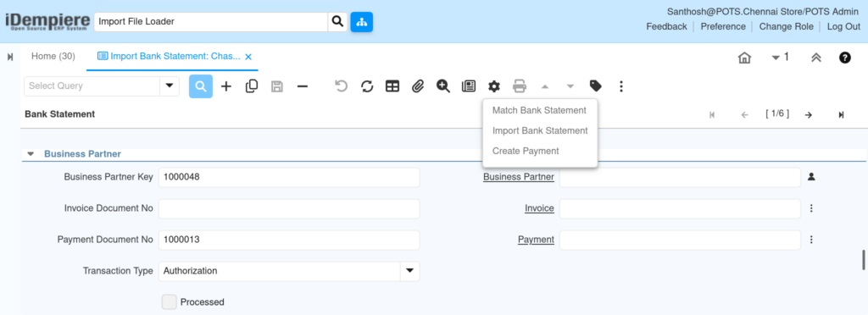Collapse header with double chevron up icon
This screenshot has width=868, height=315.
click(x=815, y=58)
